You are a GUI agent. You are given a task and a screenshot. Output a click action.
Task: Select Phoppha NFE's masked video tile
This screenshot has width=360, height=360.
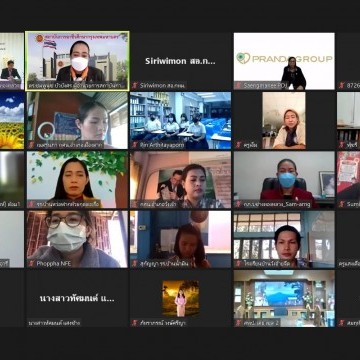click(77, 239)
